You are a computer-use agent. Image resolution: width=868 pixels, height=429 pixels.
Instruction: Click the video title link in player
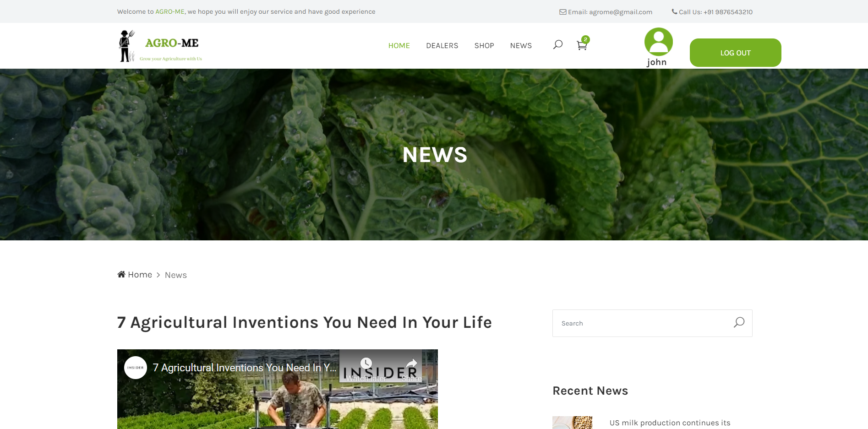click(244, 368)
